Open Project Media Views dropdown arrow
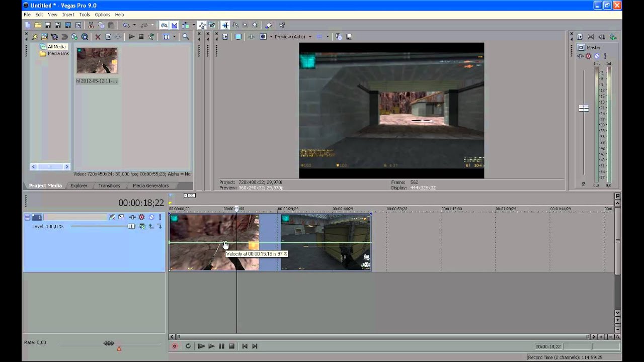644x362 pixels. point(175,37)
